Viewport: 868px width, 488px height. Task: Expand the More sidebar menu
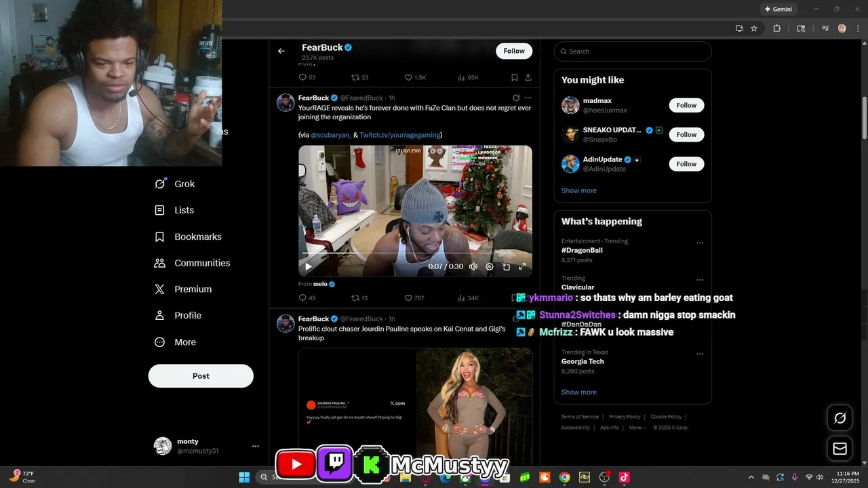(175, 342)
